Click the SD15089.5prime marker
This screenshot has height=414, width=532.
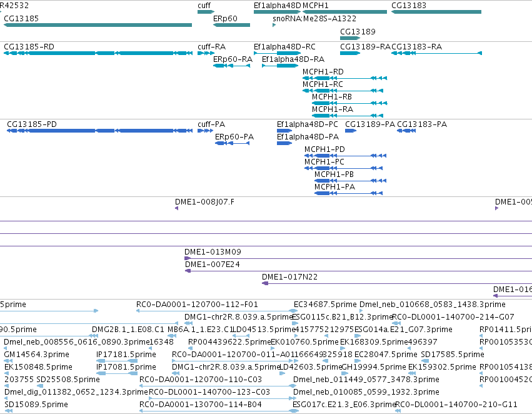(9, 411)
